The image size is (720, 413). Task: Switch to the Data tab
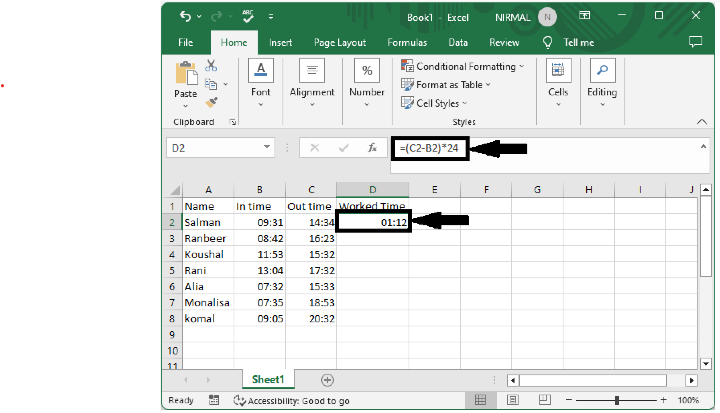[x=458, y=42]
